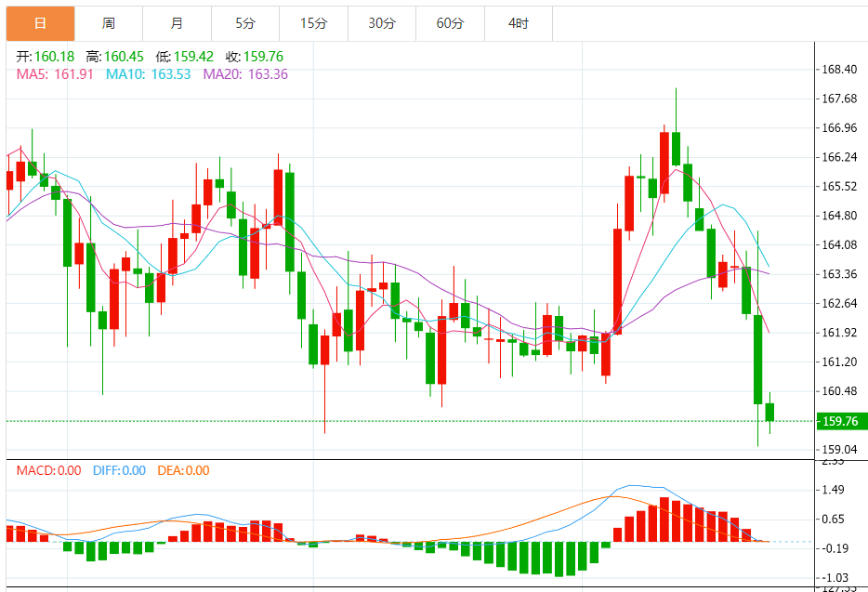868x592 pixels.
Task: Click the high price 160.45 value
Action: pyautogui.click(x=124, y=57)
